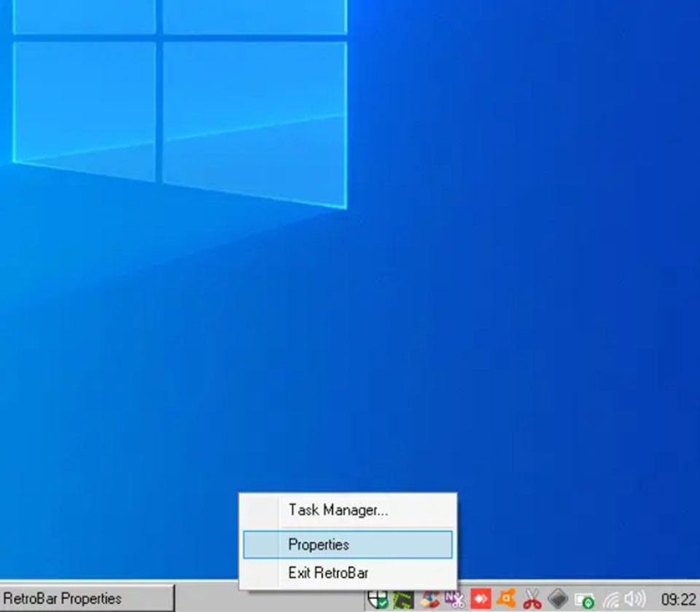Open the volume speaker tray icon
Image resolution: width=700 pixels, height=612 pixels.
click(635, 599)
